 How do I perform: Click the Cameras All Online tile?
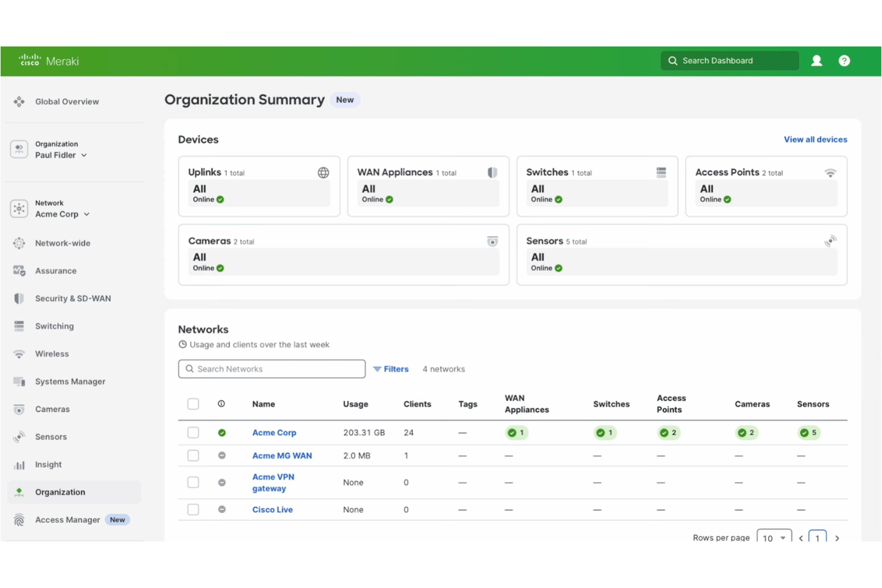(344, 262)
